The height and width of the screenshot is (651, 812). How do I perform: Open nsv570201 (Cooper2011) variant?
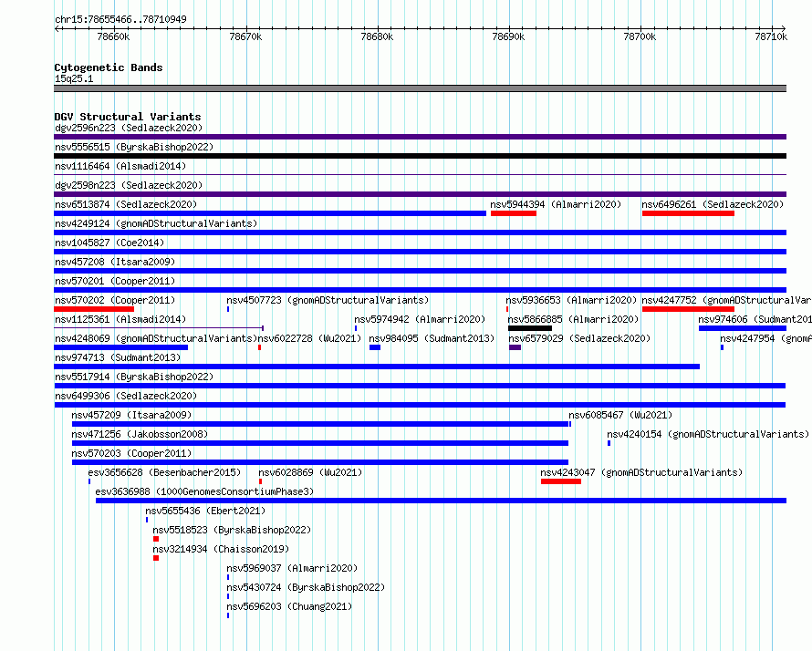115,281
